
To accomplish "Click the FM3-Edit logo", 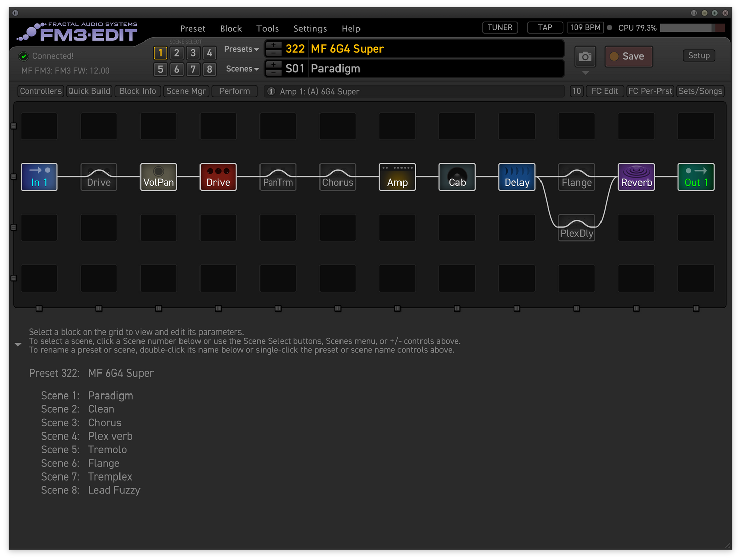I will (x=77, y=32).
